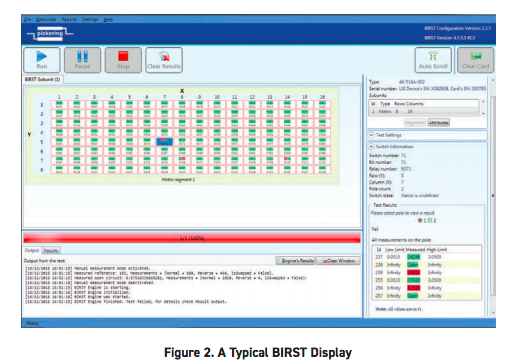Click the red Stop icon

(x=123, y=56)
